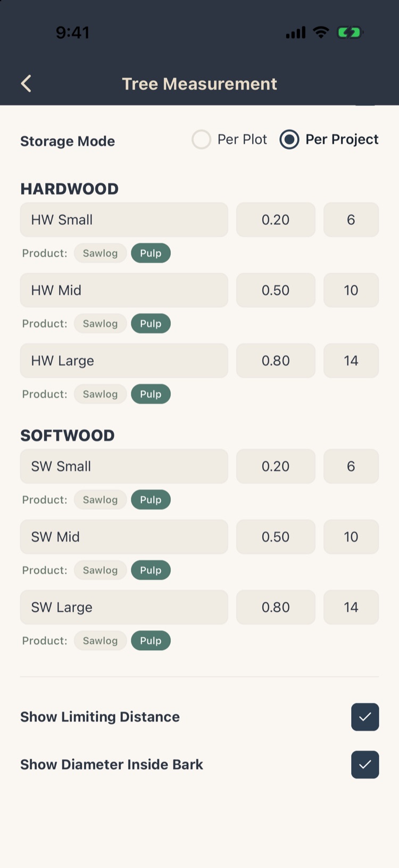Tap the cellular signal status icon

click(296, 32)
